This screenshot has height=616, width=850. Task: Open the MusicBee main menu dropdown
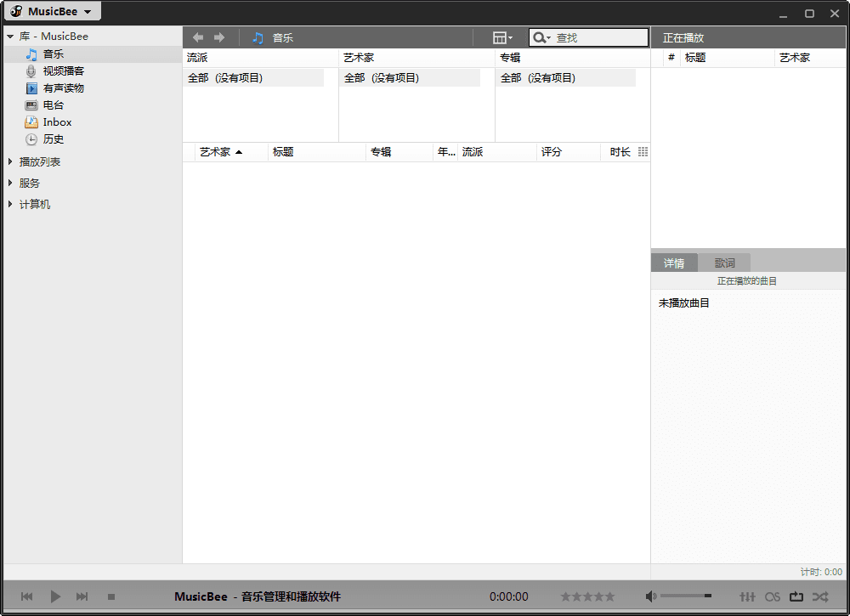point(52,11)
